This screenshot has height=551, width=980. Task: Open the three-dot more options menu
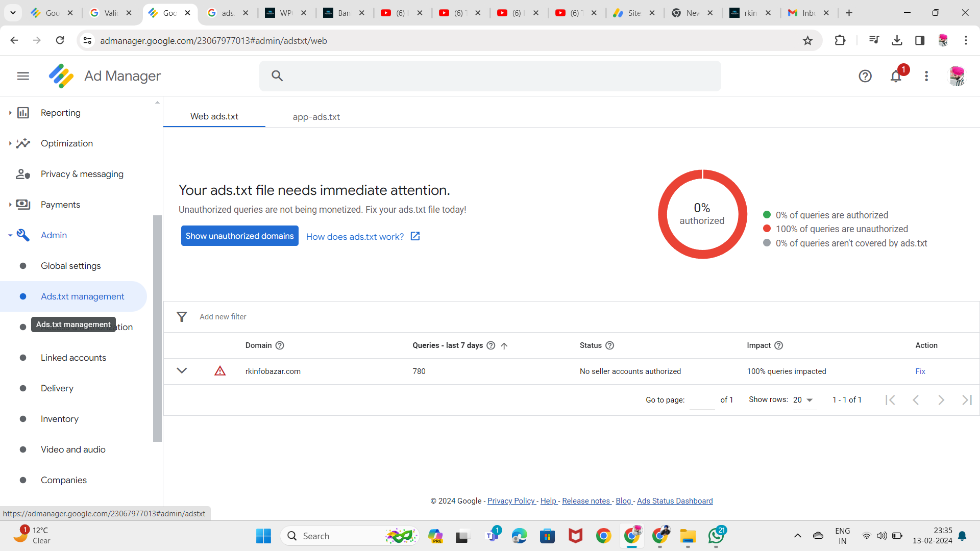[926, 76]
